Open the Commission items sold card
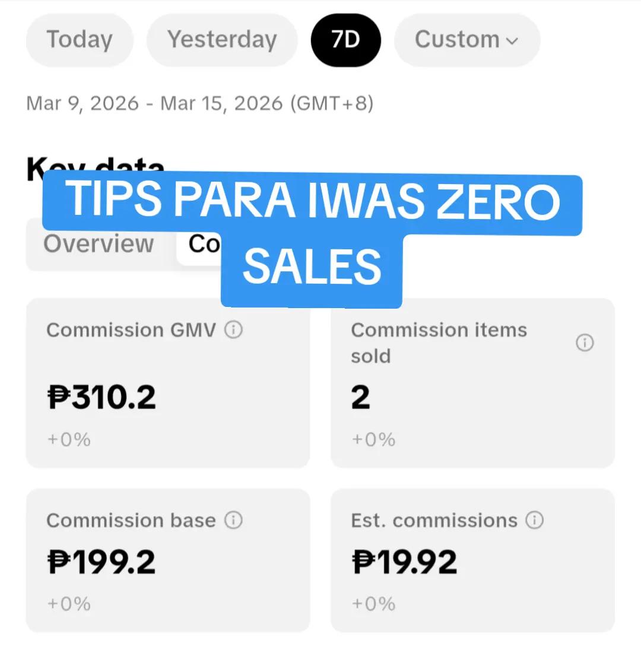 (x=472, y=383)
